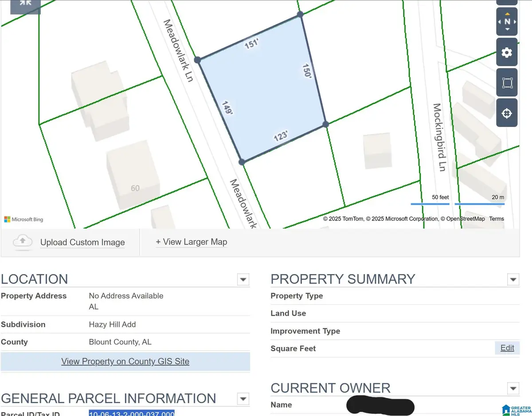Open the View Larger Map link
Image resolution: width=532 pixels, height=416 pixels.
[x=191, y=242]
